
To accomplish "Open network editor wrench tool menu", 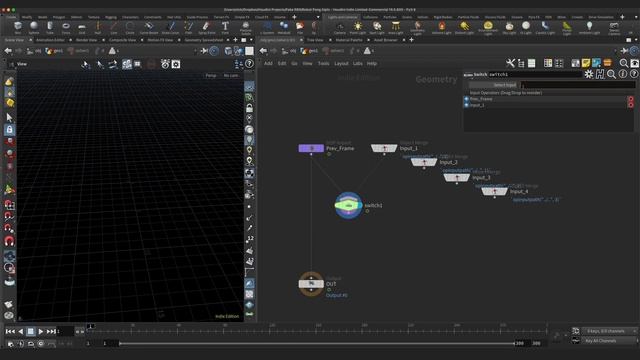I will 510,63.
